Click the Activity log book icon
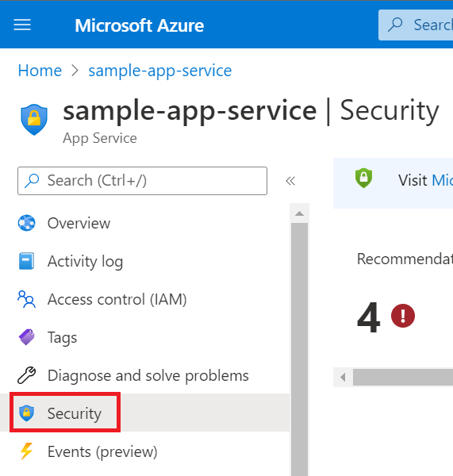This screenshot has width=453, height=476. tap(26, 261)
